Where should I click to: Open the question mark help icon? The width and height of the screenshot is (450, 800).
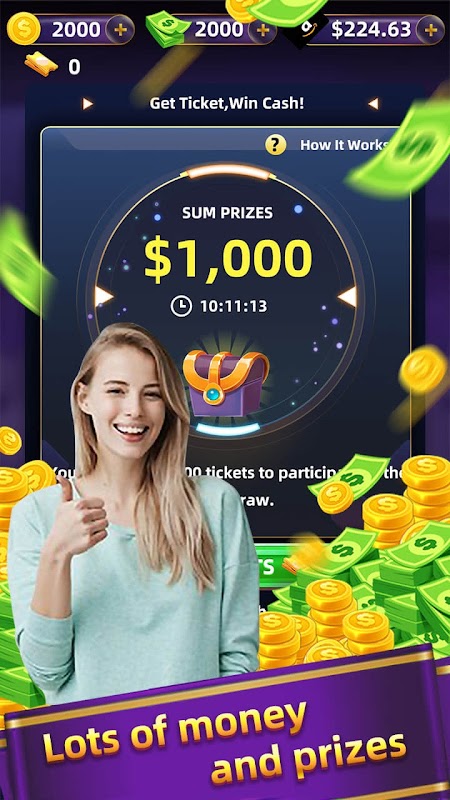click(276, 145)
